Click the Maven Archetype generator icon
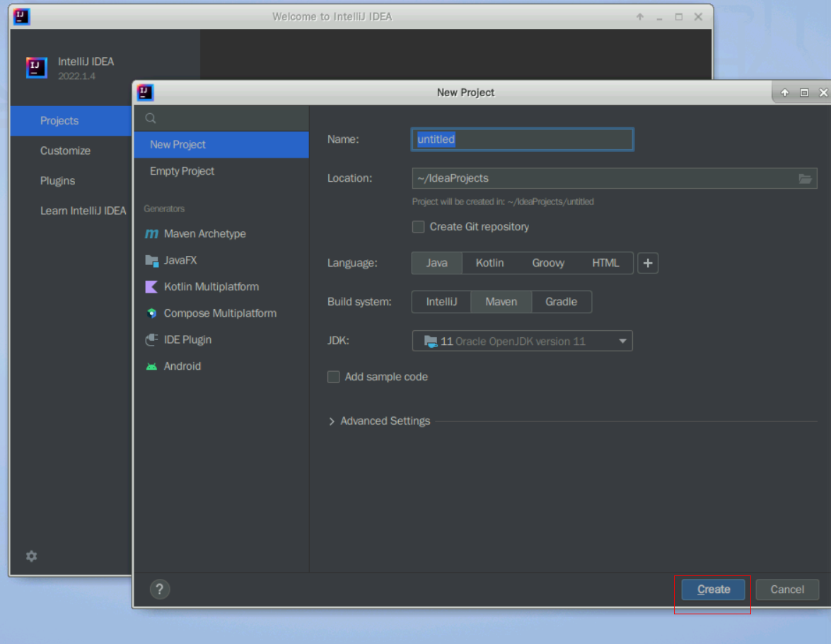The width and height of the screenshot is (831, 644). pos(151,234)
